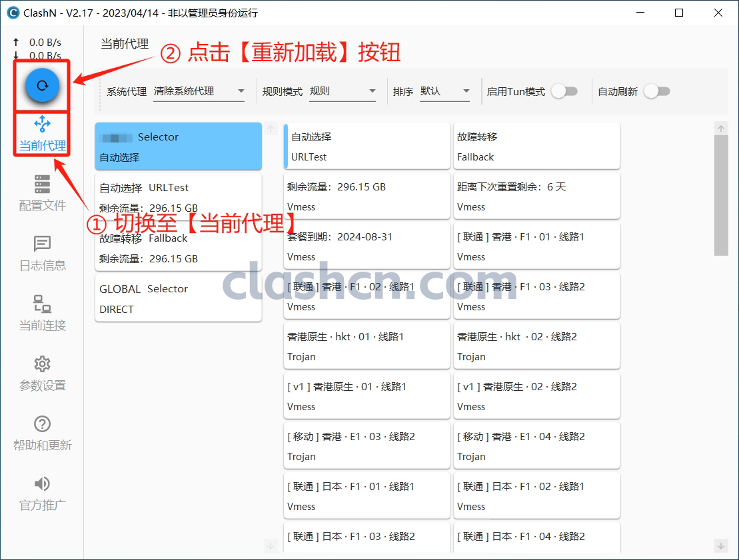This screenshot has height=560, width=739.
Task: Select [联通] 日本 · F1 · 02 · 线路1 node
Action: [537, 495]
